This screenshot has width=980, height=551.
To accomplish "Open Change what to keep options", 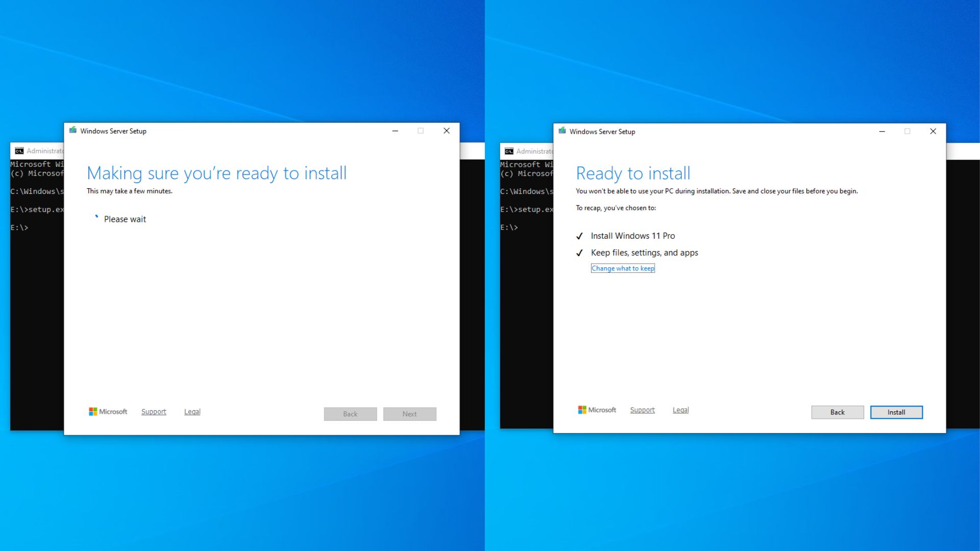I will pyautogui.click(x=623, y=268).
